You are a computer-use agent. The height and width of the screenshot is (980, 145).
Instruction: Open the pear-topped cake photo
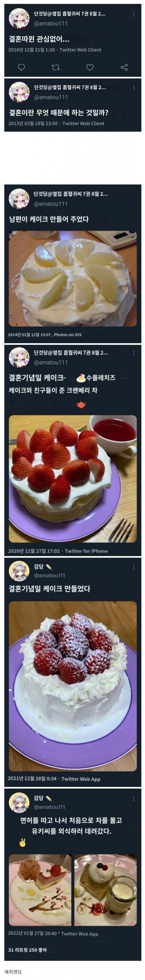72,278
